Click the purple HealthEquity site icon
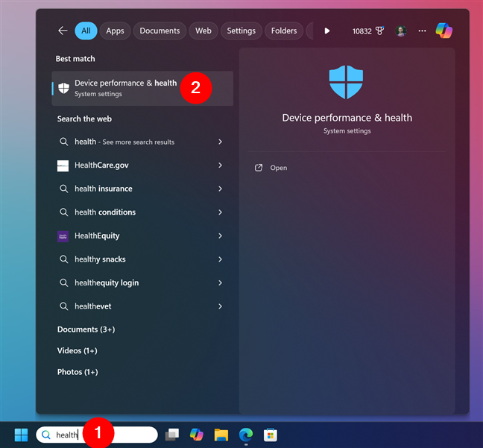 63,236
